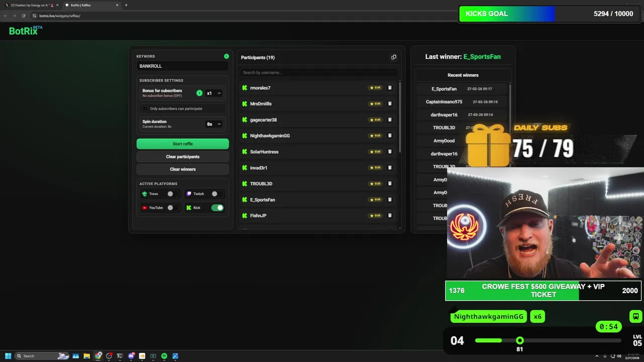Select participant invad3r1
This screenshot has width=644, height=362.
point(259,167)
